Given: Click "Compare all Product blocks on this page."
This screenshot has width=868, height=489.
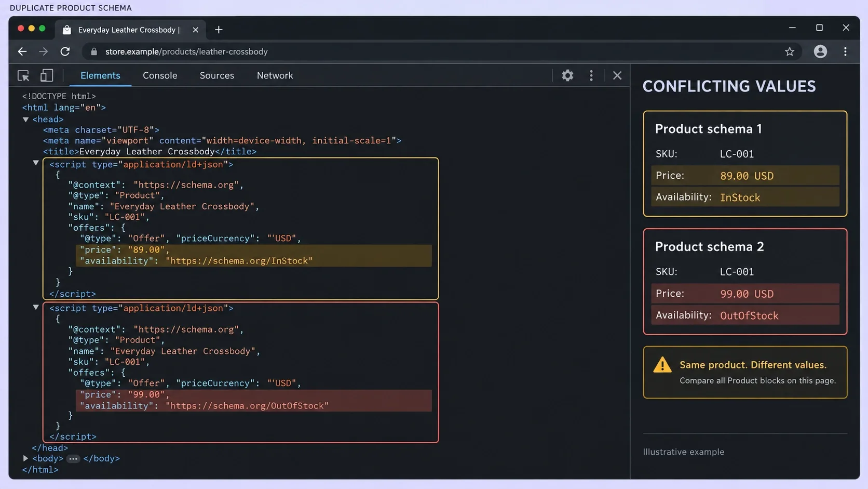Looking at the screenshot, I should tap(757, 381).
